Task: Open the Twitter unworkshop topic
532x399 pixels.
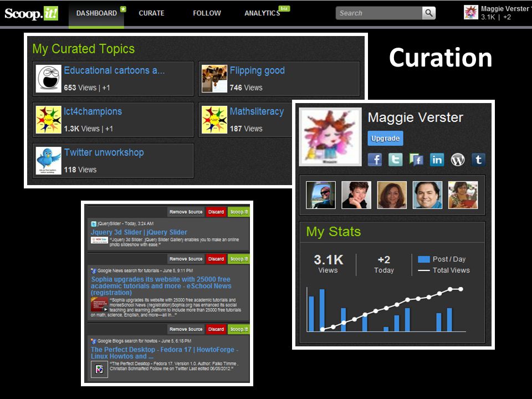Action: point(104,152)
